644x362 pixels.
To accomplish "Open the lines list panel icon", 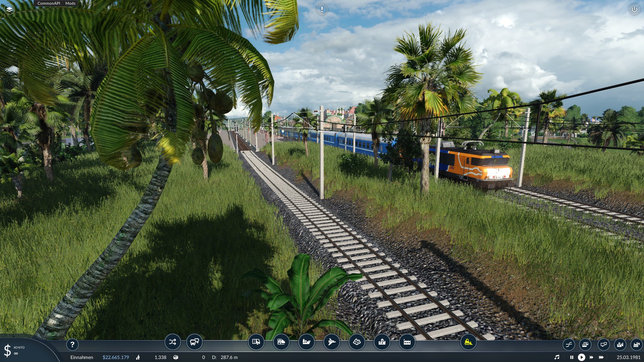I will pos(569,344).
